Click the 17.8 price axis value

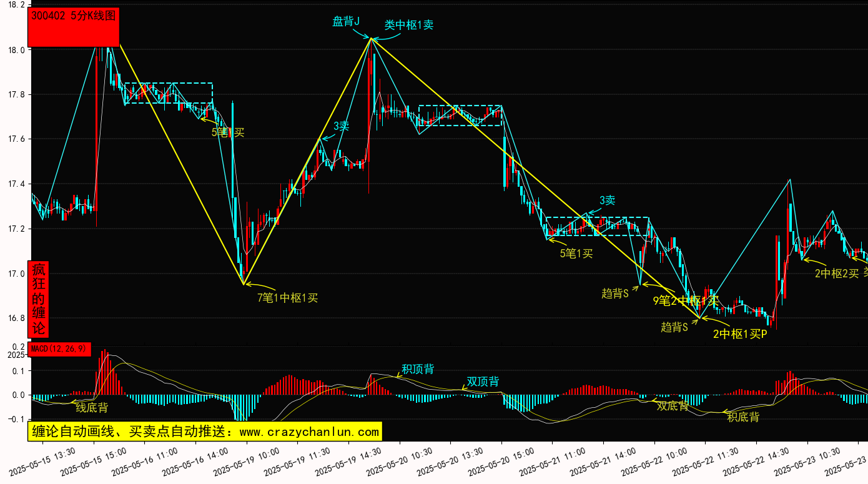15,95
